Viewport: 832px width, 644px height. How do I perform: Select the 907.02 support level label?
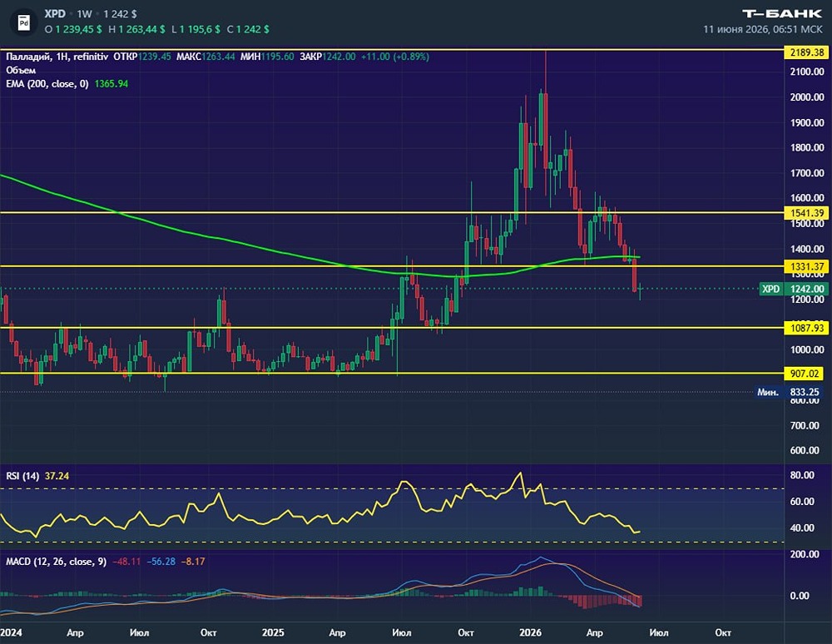tap(805, 374)
